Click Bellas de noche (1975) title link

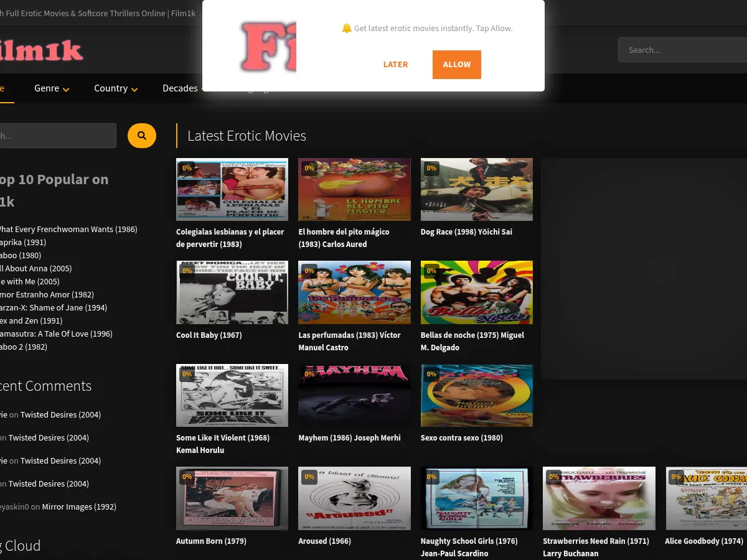pyautogui.click(x=472, y=342)
